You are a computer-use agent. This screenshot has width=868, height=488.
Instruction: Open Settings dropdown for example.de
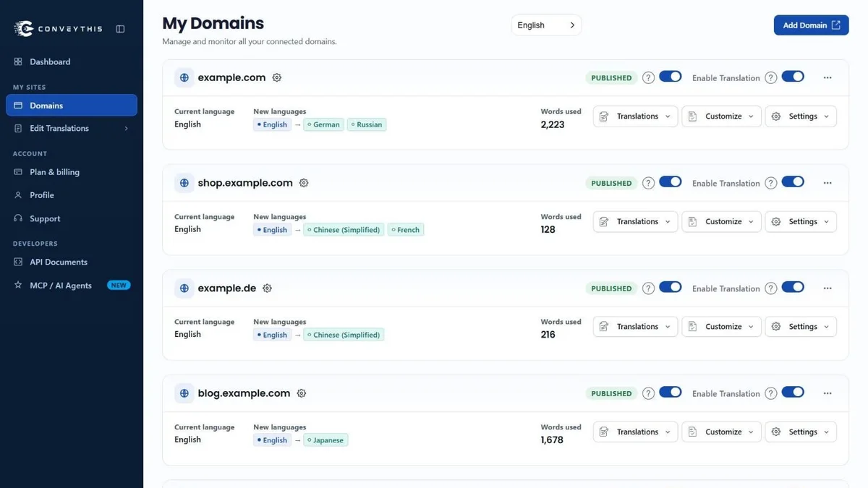coord(801,327)
